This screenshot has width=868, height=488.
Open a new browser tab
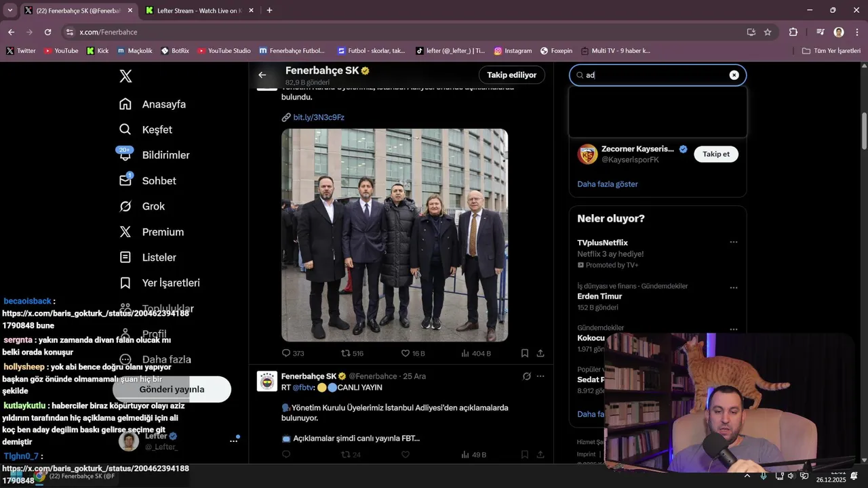(x=269, y=11)
